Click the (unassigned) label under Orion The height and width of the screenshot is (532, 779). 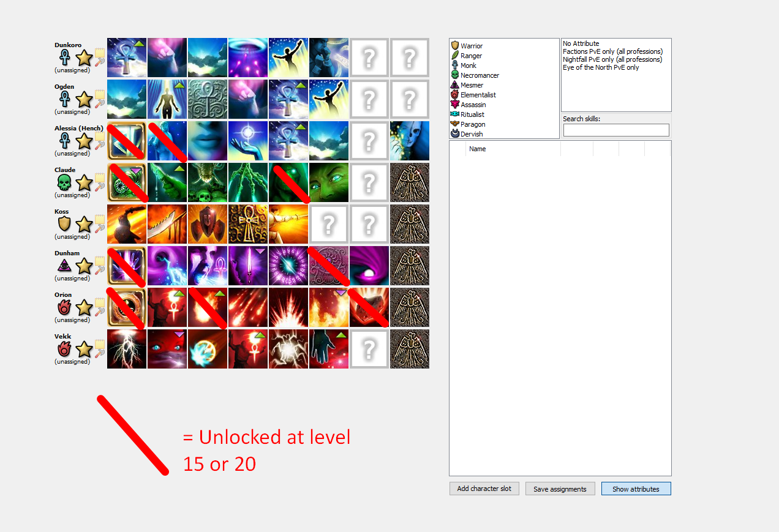[x=72, y=320]
